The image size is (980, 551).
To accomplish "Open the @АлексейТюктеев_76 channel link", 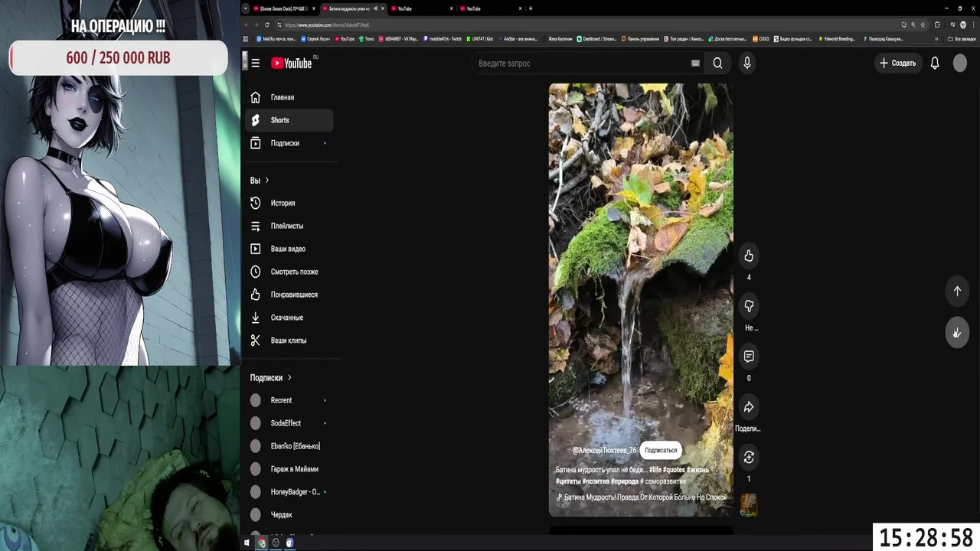I will tap(604, 451).
